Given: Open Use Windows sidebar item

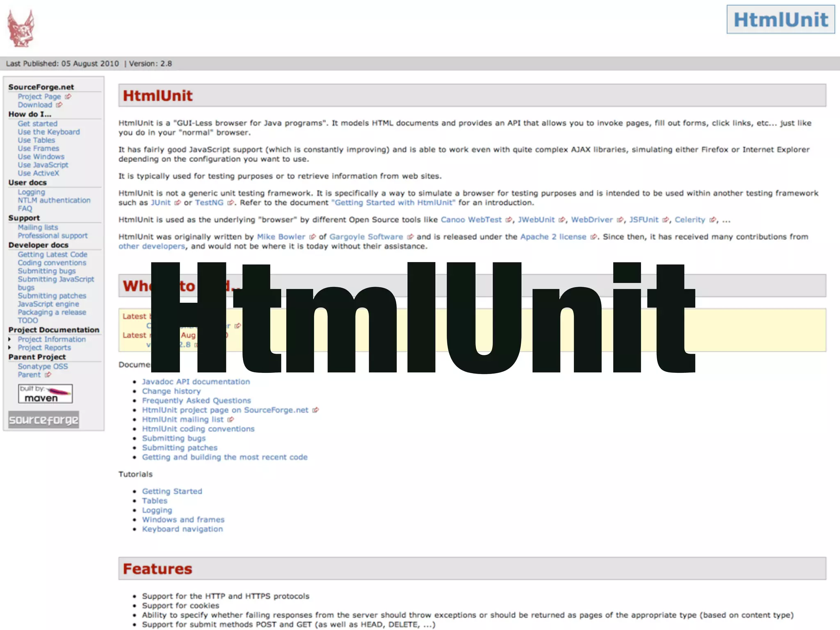Looking at the screenshot, I should tap(41, 156).
